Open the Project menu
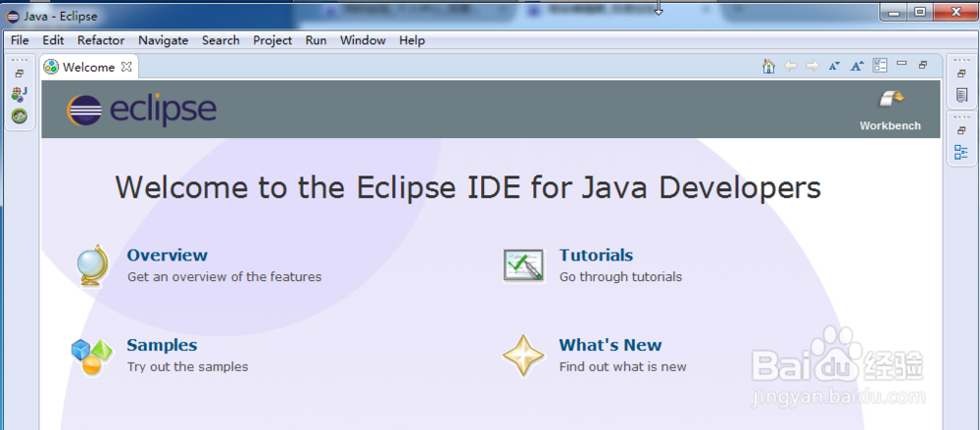Image resolution: width=980 pixels, height=430 pixels. [x=271, y=40]
